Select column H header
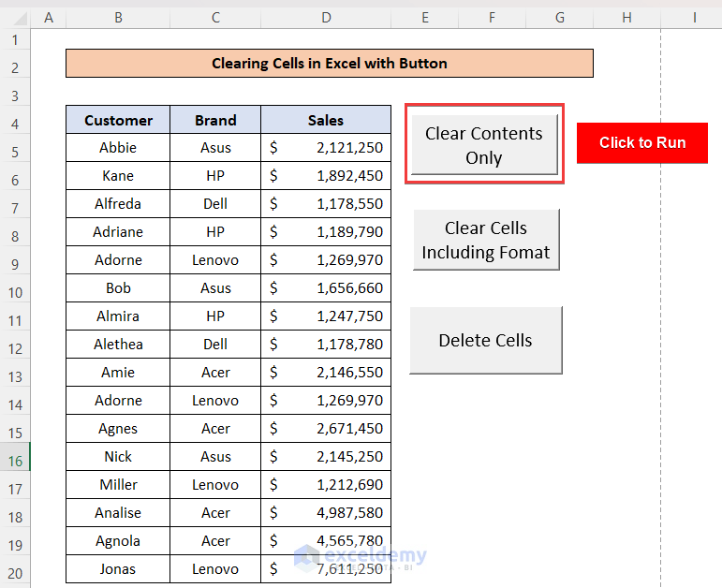The height and width of the screenshot is (588, 722). [626, 18]
